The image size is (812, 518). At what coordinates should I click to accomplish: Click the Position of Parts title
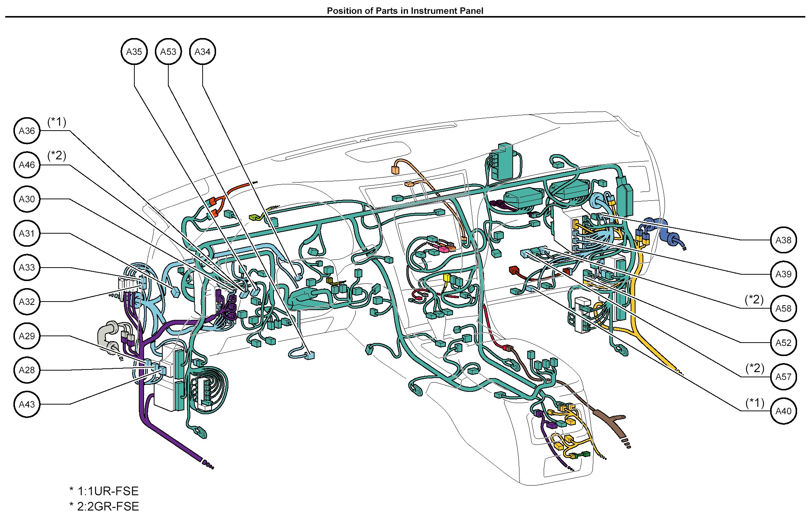click(x=405, y=10)
